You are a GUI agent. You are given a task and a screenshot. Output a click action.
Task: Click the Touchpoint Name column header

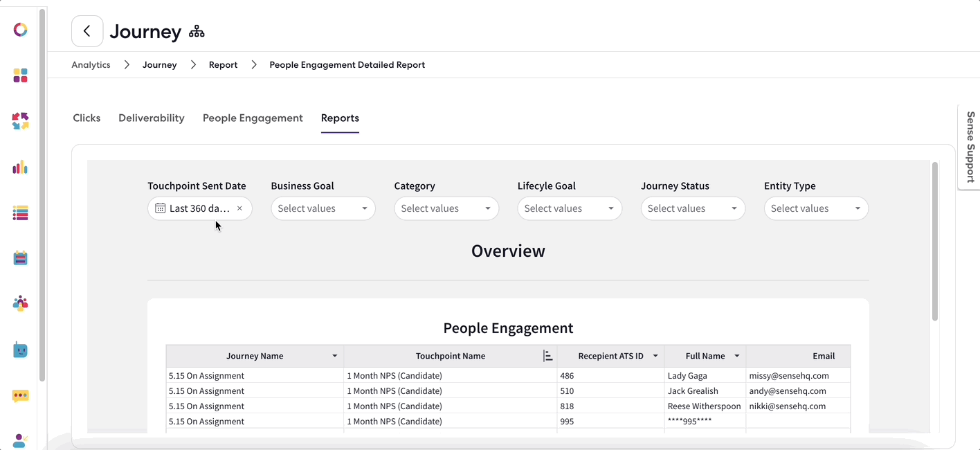451,356
